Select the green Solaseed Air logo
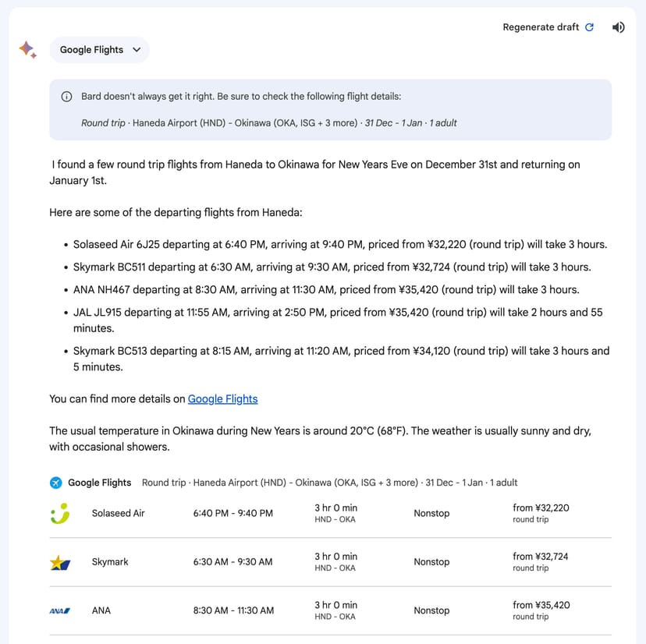The height and width of the screenshot is (644, 646). pyautogui.click(x=59, y=513)
